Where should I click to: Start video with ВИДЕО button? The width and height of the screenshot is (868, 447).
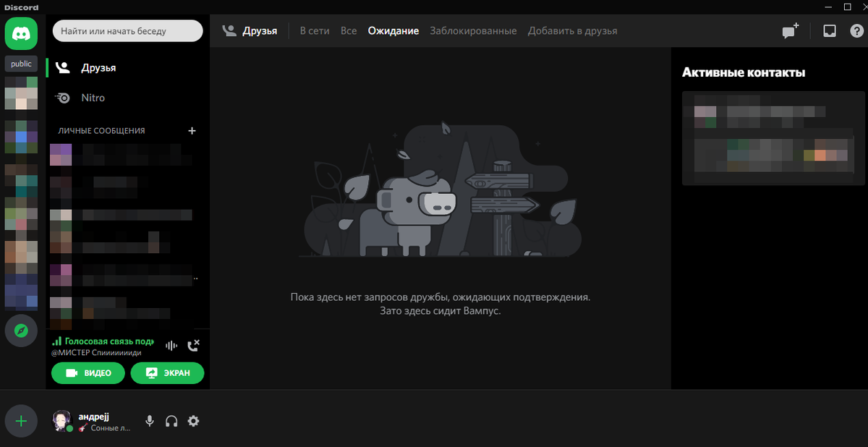pyautogui.click(x=89, y=373)
